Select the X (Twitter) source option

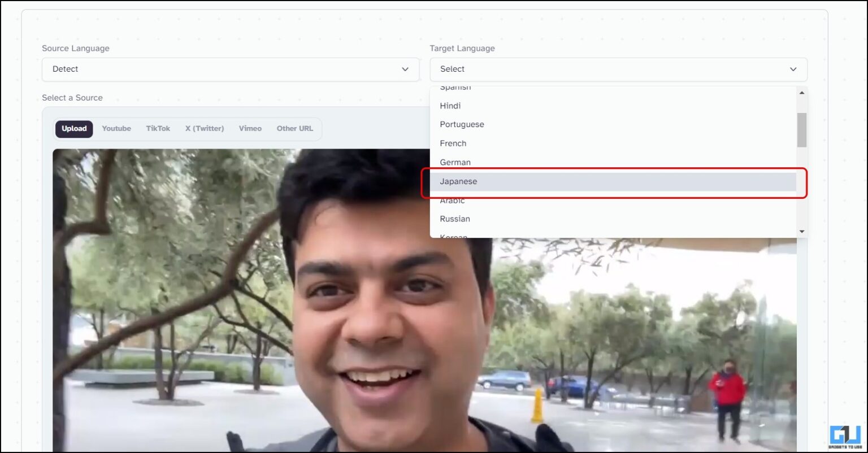point(204,128)
